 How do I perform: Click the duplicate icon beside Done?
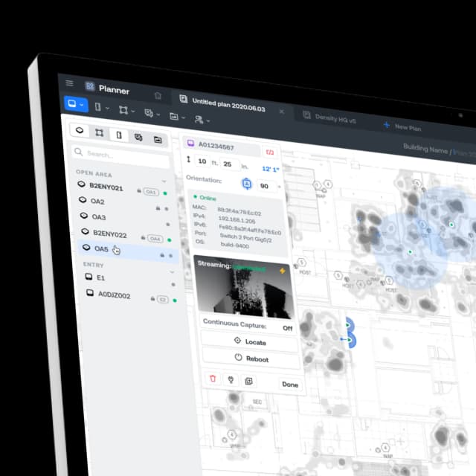pos(248,382)
